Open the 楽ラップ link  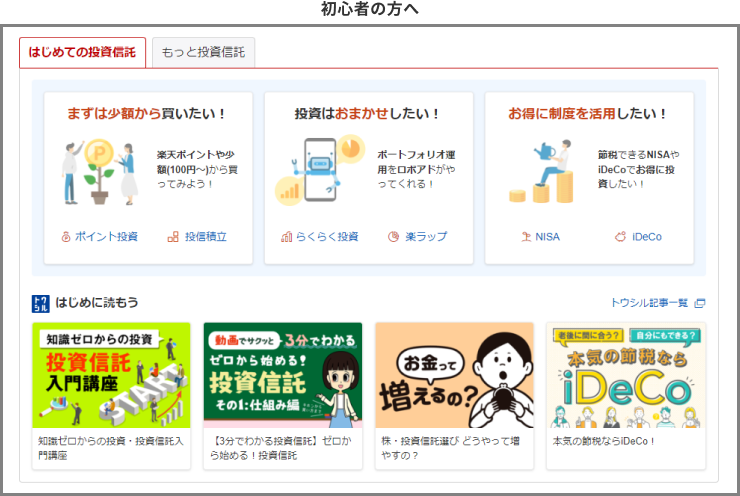(426, 236)
